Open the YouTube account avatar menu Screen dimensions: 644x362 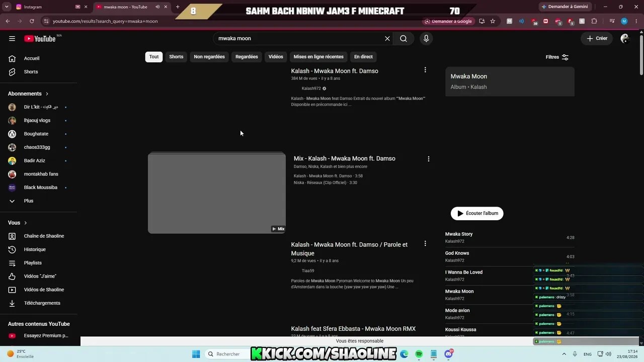[x=625, y=39]
